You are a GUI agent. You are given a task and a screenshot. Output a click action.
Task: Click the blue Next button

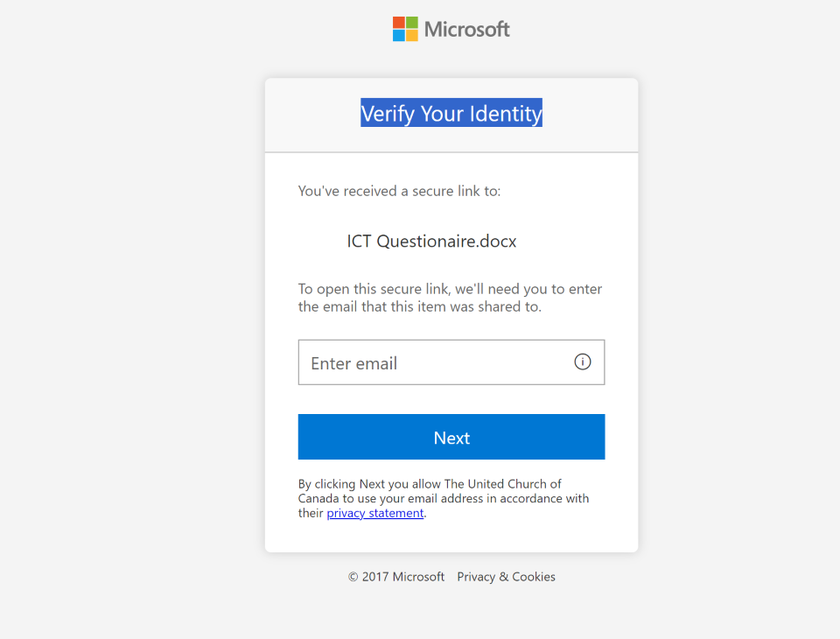(x=451, y=437)
